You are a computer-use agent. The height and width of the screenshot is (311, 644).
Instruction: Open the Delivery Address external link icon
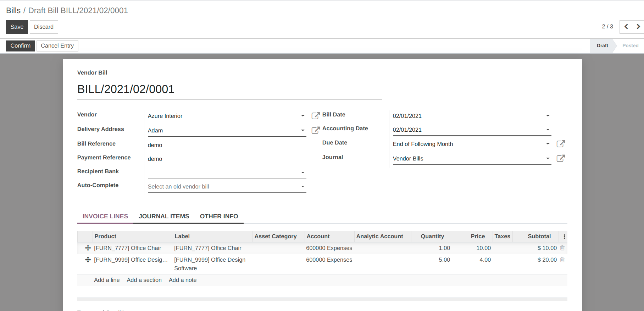click(316, 130)
